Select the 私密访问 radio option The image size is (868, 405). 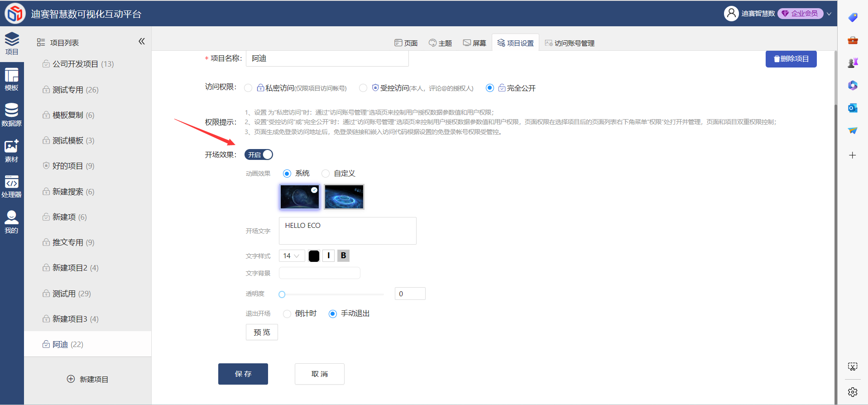248,88
